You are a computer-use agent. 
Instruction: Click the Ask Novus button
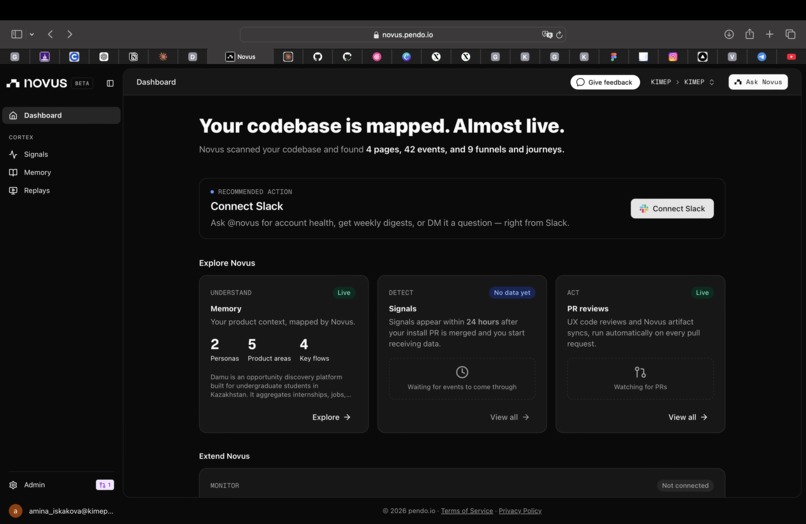click(758, 82)
